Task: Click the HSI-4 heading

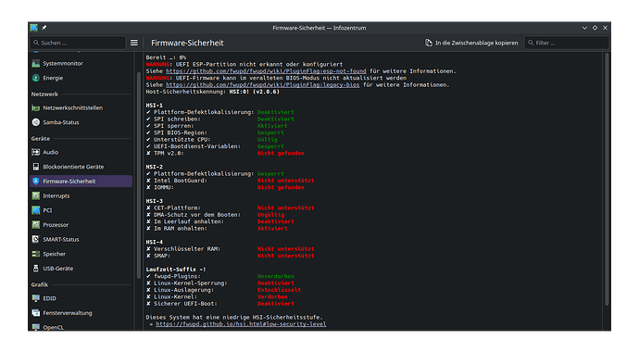Action: 155,242
